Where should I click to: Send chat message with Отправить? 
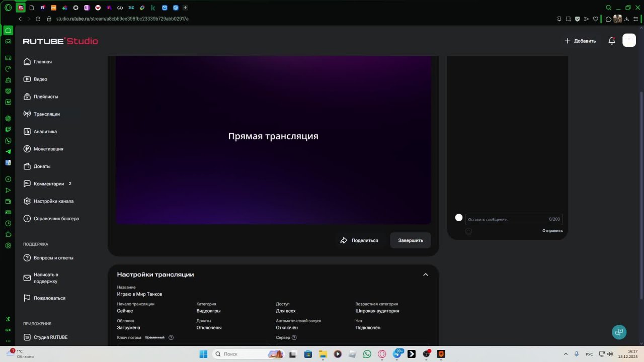[x=552, y=231]
